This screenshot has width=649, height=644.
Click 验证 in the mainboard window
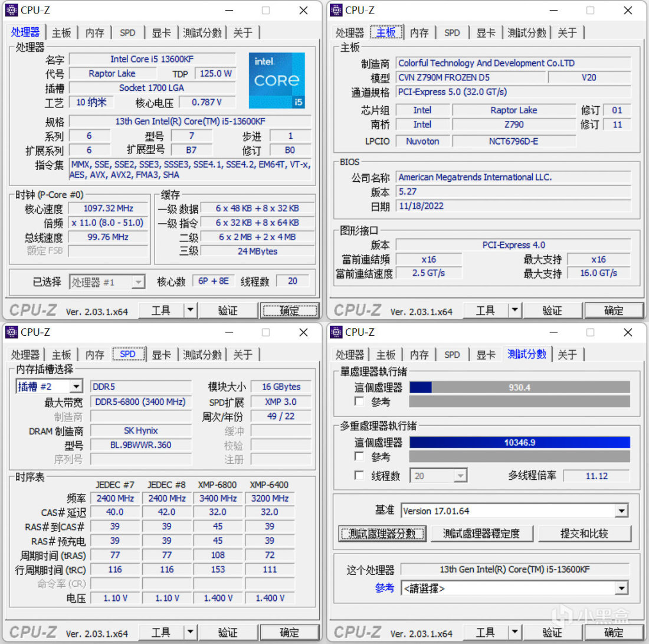pyautogui.click(x=552, y=310)
